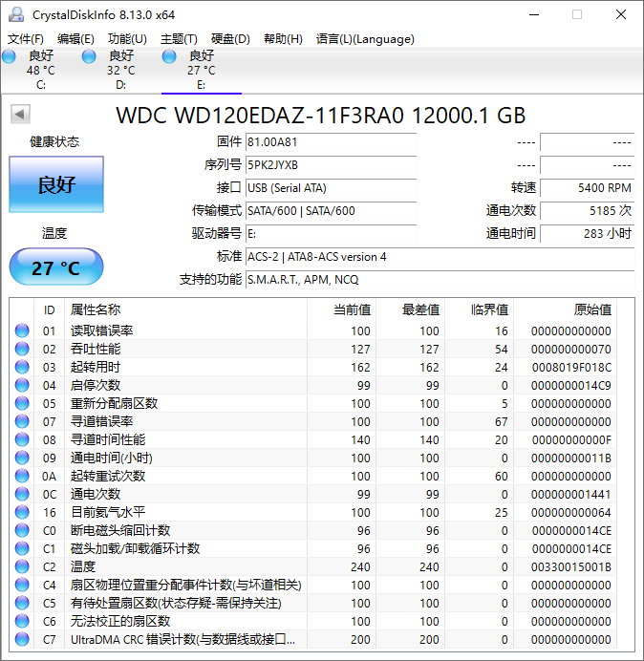Click status orb of attribute 07 寻道错误率
The image size is (644, 661).
point(22,421)
